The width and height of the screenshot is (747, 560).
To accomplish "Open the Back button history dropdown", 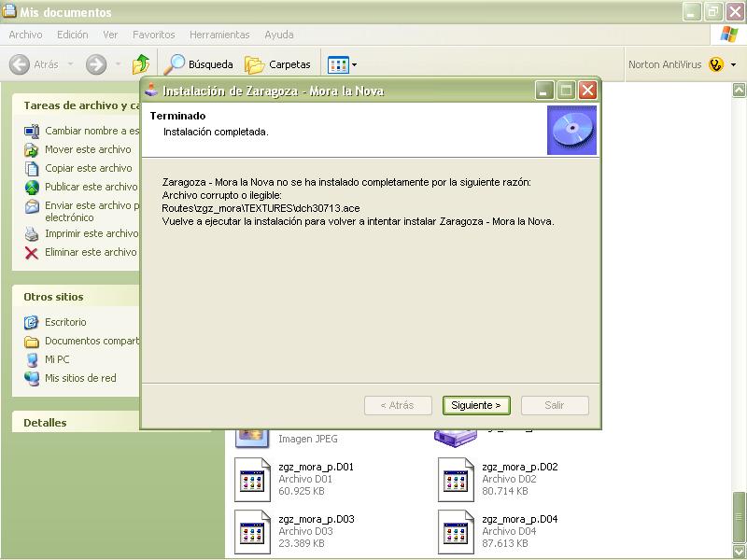I will coord(66,65).
